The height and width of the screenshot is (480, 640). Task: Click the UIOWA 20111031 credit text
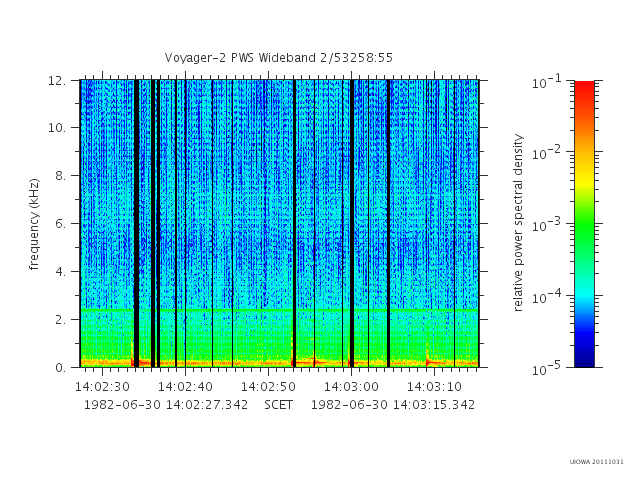click(x=597, y=462)
